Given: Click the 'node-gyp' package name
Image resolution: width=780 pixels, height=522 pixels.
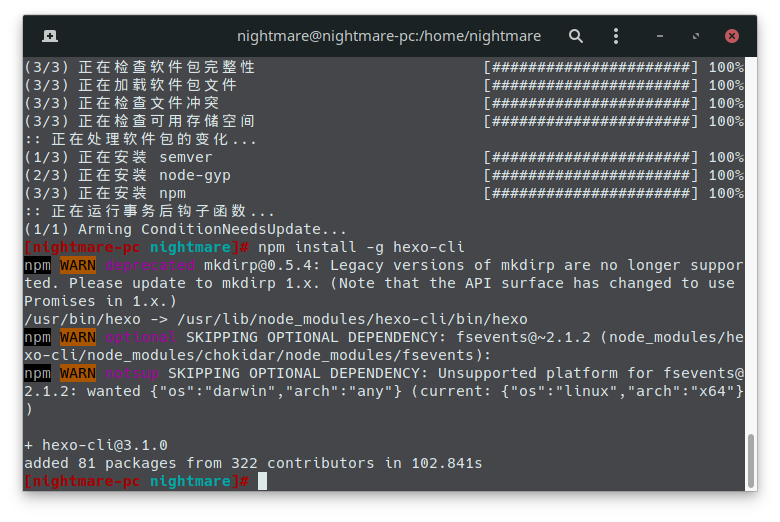Looking at the screenshot, I should point(195,175).
